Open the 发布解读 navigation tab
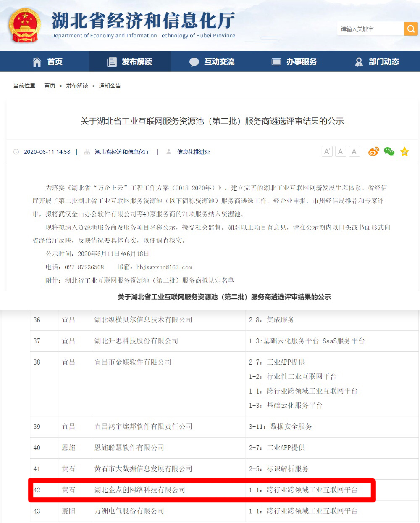 coord(130,62)
